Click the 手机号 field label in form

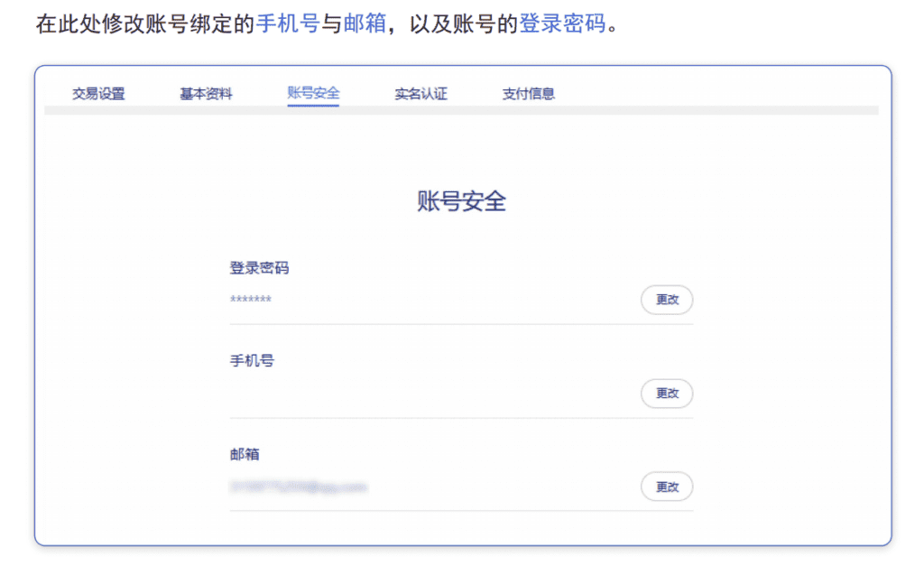(x=252, y=361)
